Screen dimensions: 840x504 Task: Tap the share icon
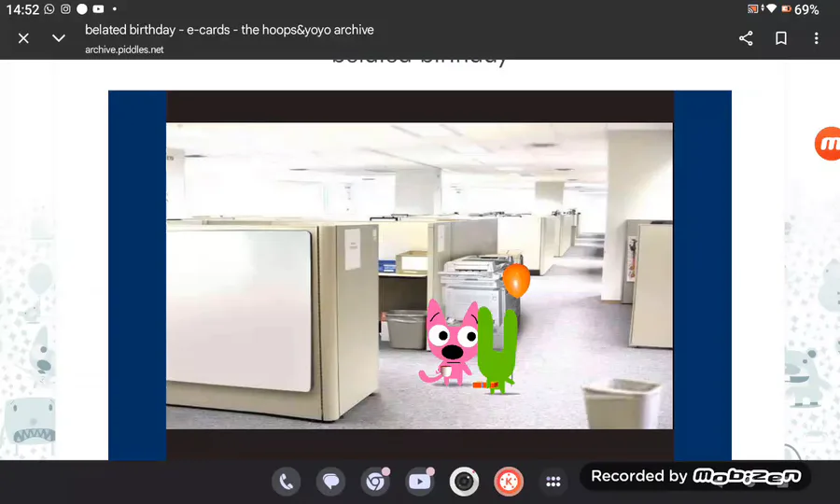[746, 38]
